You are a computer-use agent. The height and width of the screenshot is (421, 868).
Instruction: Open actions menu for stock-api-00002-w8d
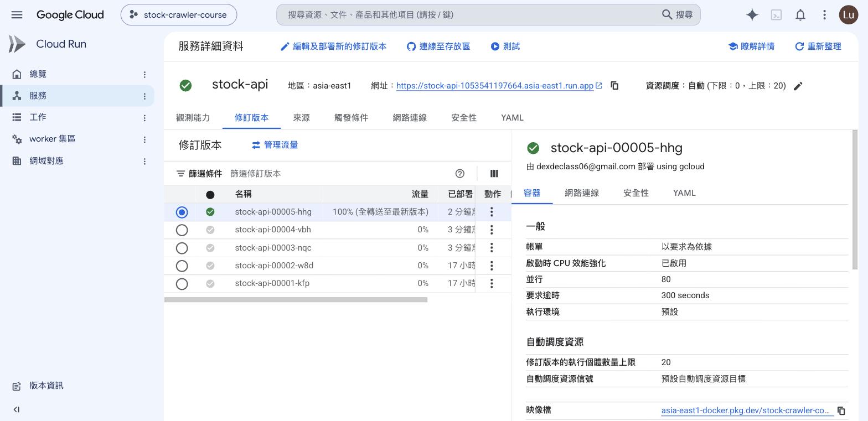[492, 266]
